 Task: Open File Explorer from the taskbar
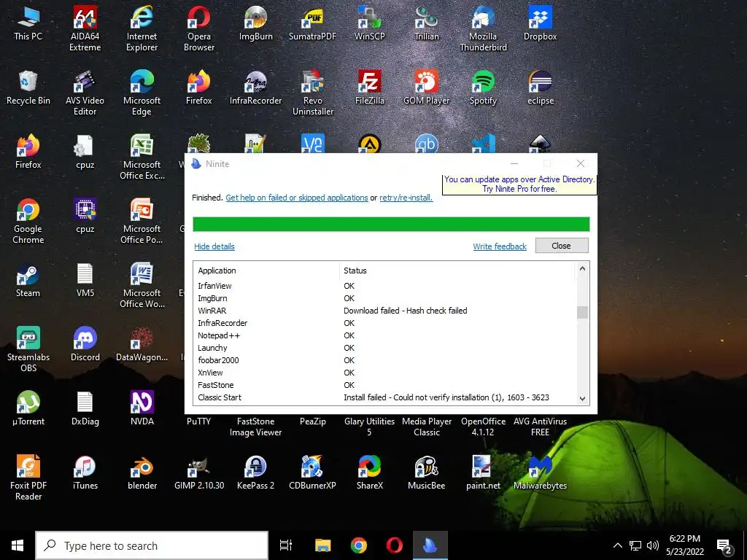point(322,545)
